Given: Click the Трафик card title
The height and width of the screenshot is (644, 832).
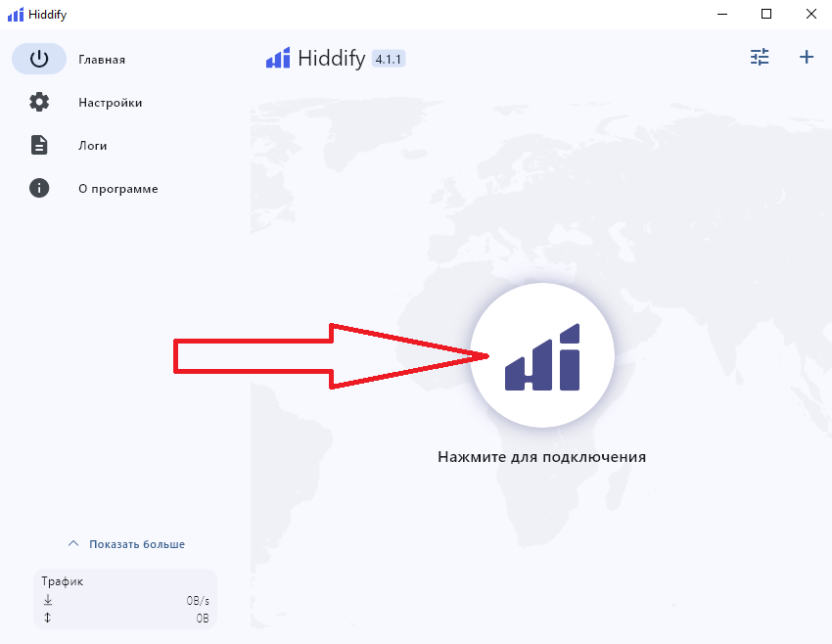Looking at the screenshot, I should pyautogui.click(x=63, y=581).
